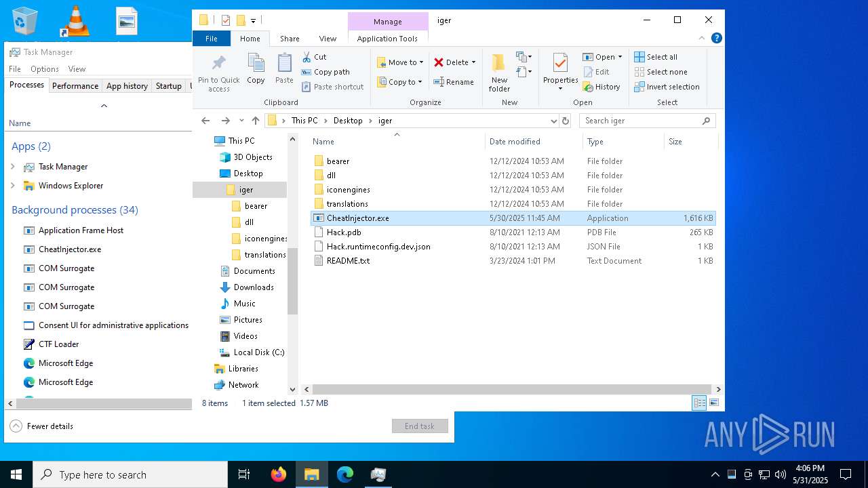Collapse the ribbon with chevron

(x=703, y=39)
